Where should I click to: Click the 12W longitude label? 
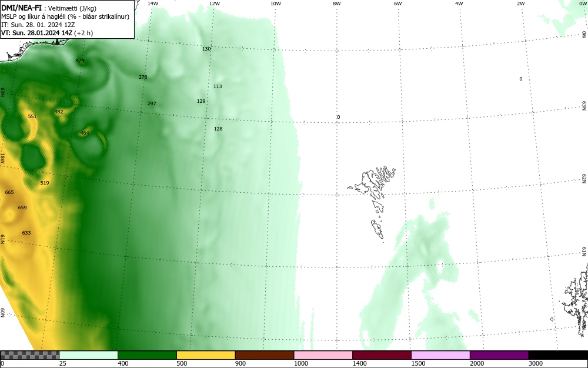click(215, 4)
